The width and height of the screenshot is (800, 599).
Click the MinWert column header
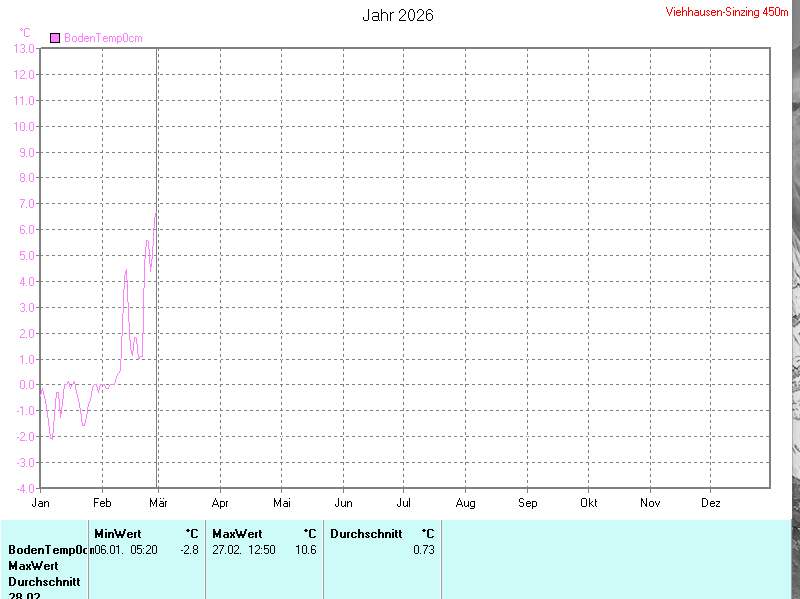118,534
